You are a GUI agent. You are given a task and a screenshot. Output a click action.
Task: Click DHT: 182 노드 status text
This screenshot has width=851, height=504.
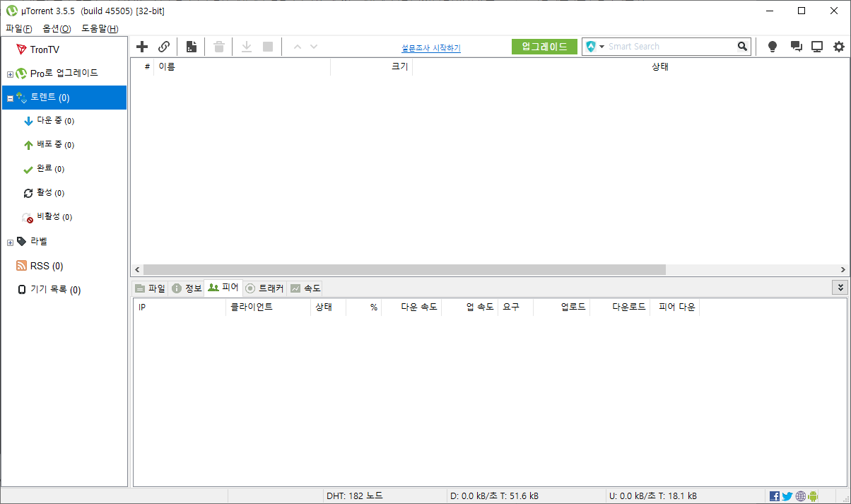[x=354, y=496]
